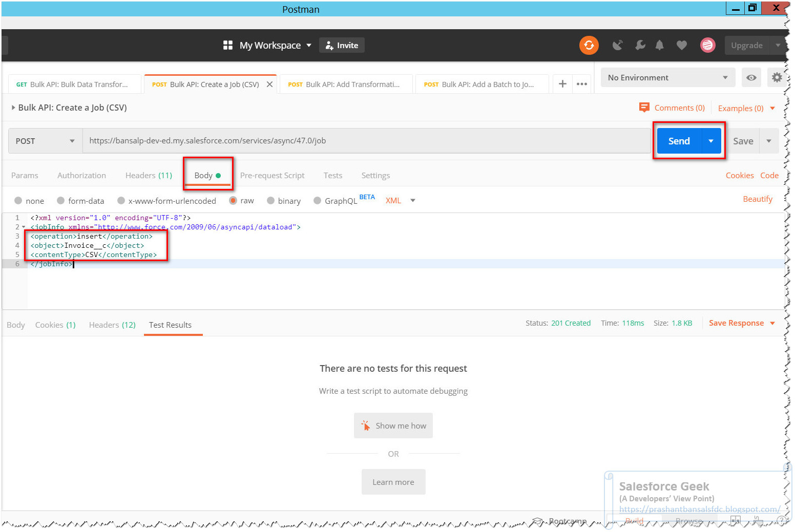Click line 6 in the XML editor
795x532 pixels.
click(405, 264)
